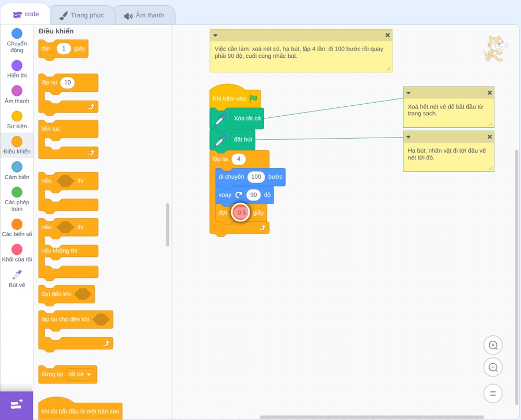Select the Các phép toán category circle
521x420 pixels.
tap(17, 192)
